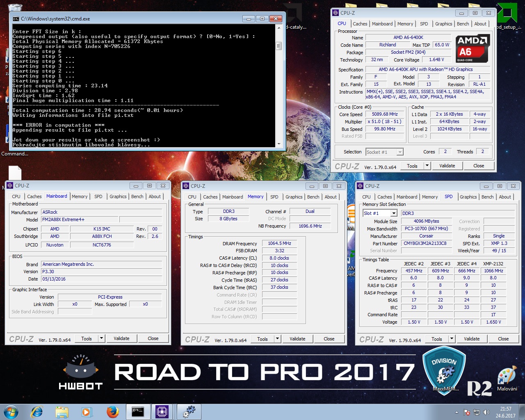Open the Socket #1 selection dropdown
525x420 pixels.
pyautogui.click(x=400, y=152)
